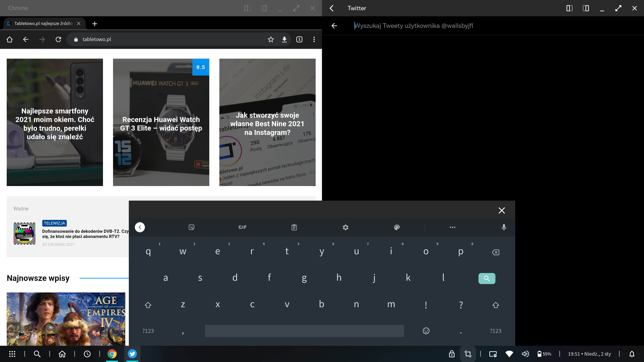Screen dimensions: 644x362
Task: Go forward in Chrome browser
Action: [x=42, y=39]
